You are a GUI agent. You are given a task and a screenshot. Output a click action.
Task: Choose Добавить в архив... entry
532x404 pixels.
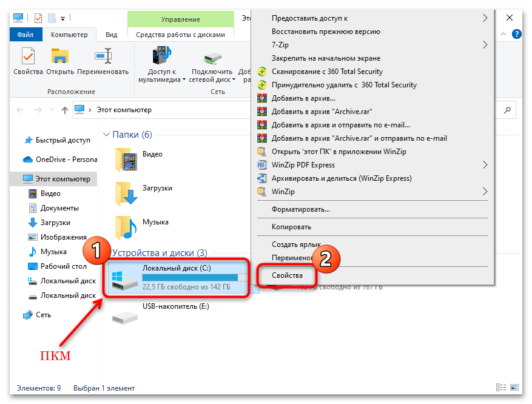pos(372,98)
